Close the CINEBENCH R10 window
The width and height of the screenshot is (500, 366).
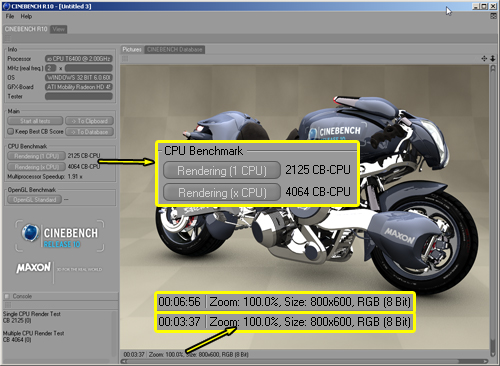point(492,6)
